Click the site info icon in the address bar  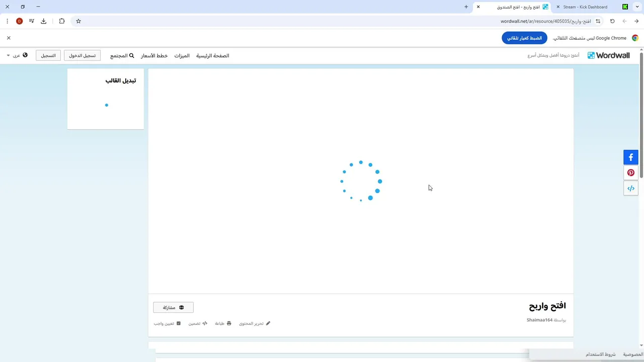[x=598, y=21]
